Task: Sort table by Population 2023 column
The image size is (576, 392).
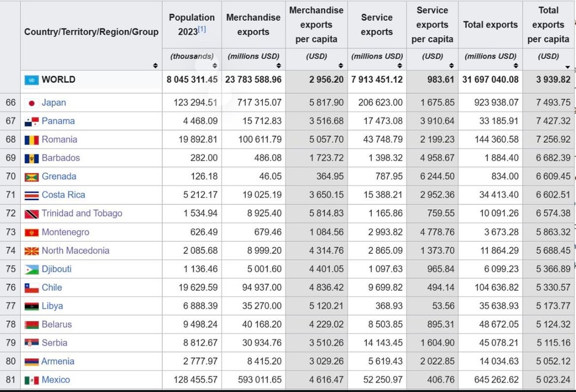Action: pos(214,66)
